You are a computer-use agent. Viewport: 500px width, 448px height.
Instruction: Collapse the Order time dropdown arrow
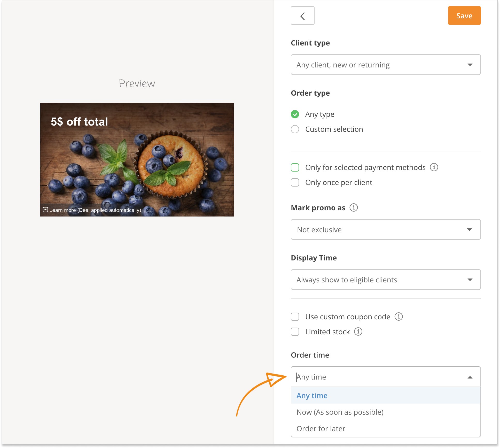click(470, 377)
